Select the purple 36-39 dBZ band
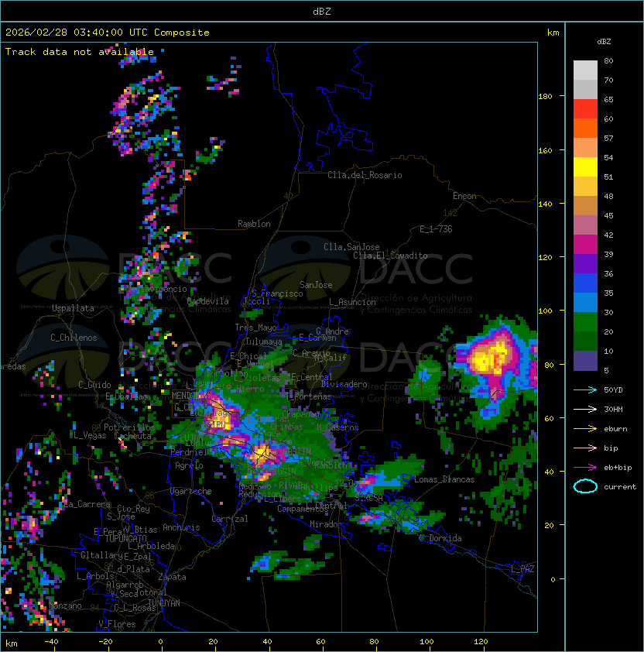644x652 pixels. 585,264
